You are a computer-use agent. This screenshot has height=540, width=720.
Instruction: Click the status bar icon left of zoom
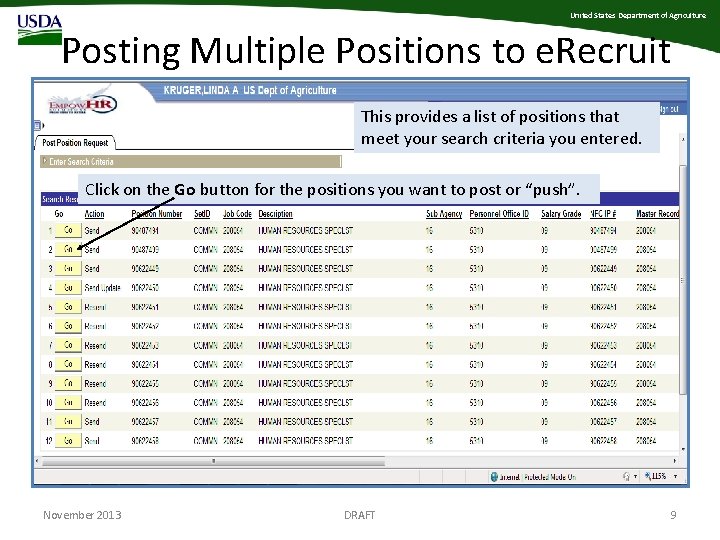[x=626, y=477]
